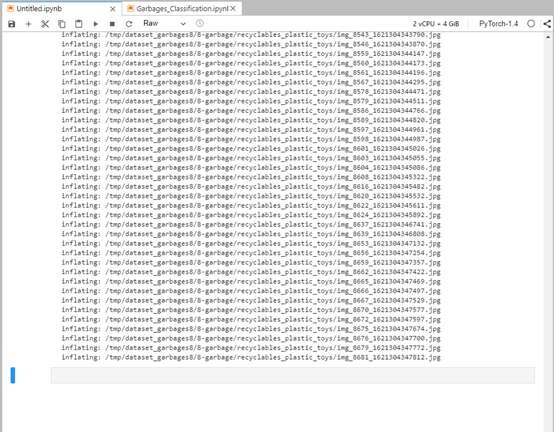Click the output line containing img_8676_1621304347700.jpg
The height and width of the screenshot is (432, 554).
point(251,338)
